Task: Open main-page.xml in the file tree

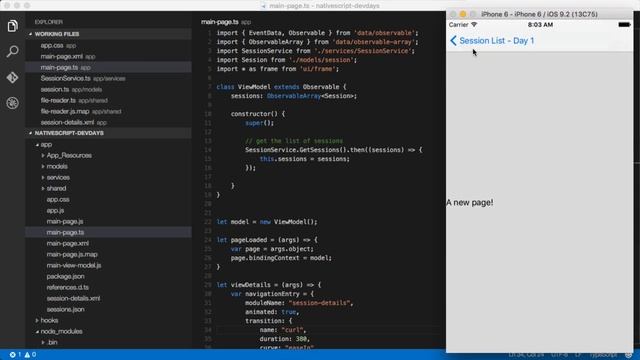Action: (x=109, y=243)
